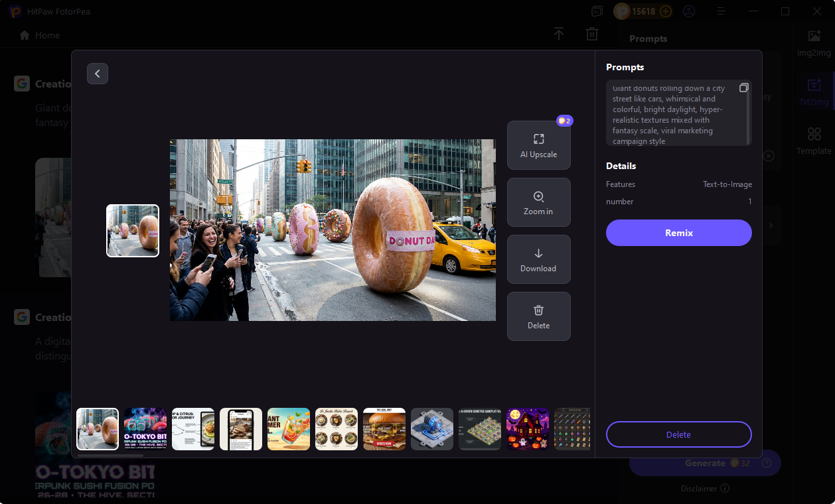Select the Halloween haunted house thumbnail
Image resolution: width=835 pixels, height=504 pixels.
tap(528, 429)
